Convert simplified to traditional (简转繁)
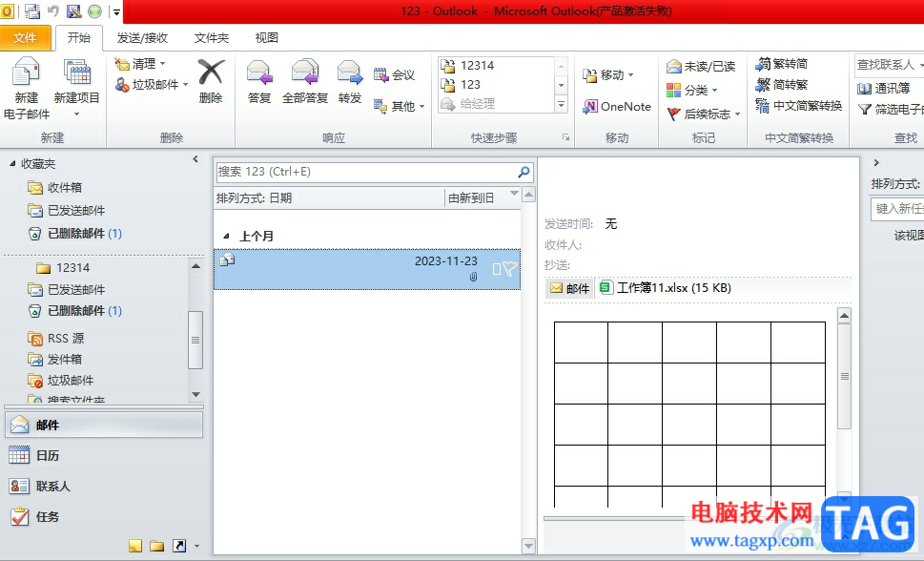 coord(781,85)
